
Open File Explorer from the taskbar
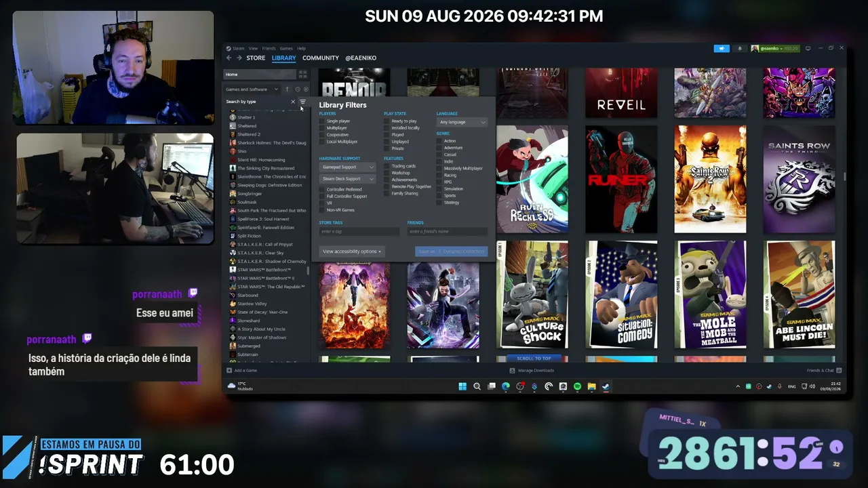pos(591,386)
